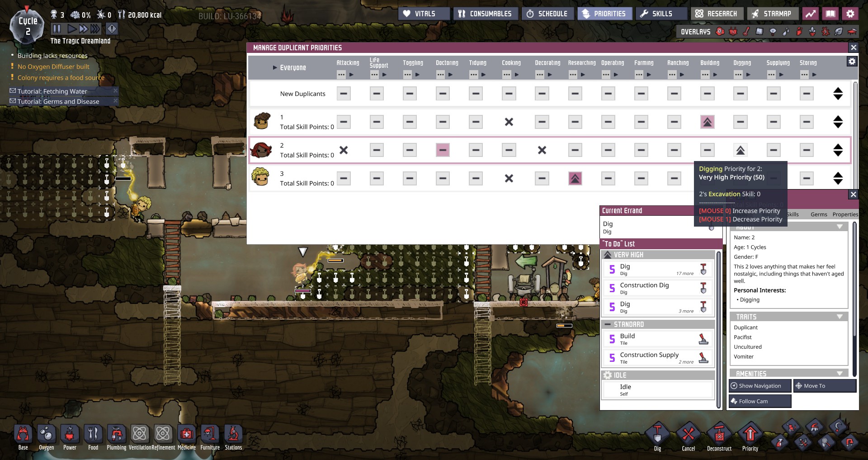Open the Dig tool
The image size is (868, 460).
[x=657, y=435]
